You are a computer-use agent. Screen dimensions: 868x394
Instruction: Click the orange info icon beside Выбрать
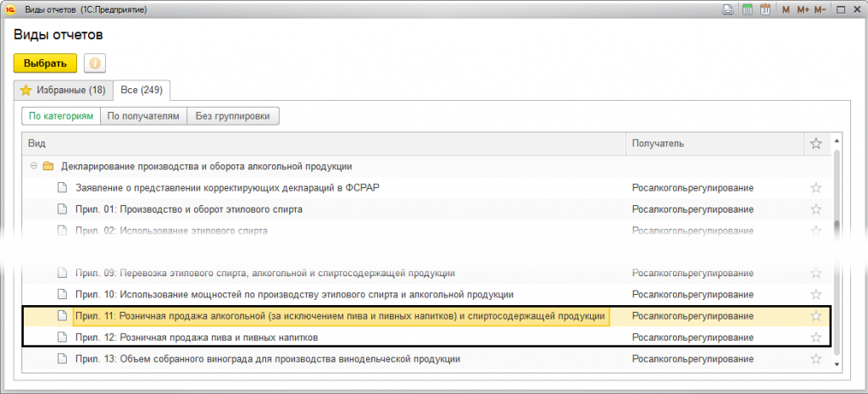[95, 64]
